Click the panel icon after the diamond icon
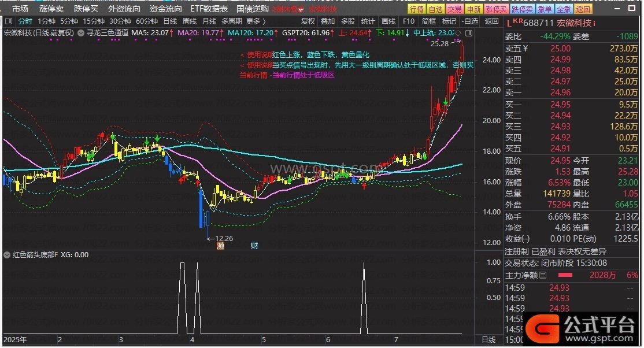The height and width of the screenshot is (348, 644). (468, 33)
